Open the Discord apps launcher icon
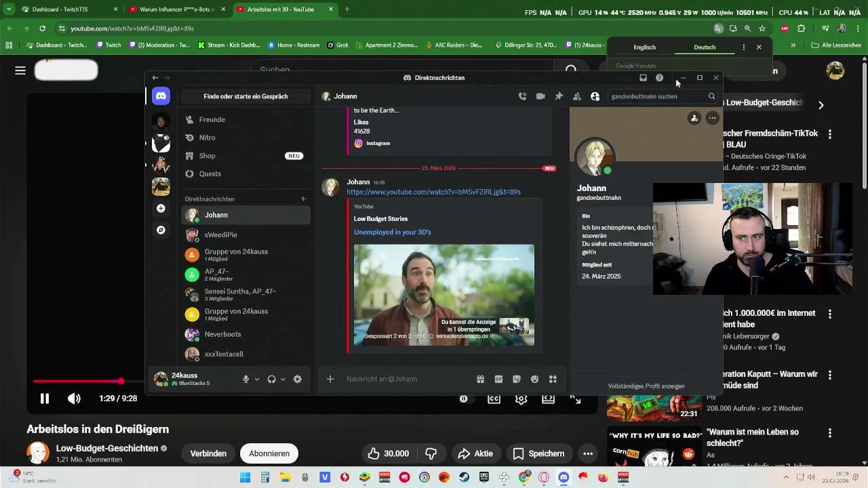Screen dimensions: 868x488 (x=553, y=380)
